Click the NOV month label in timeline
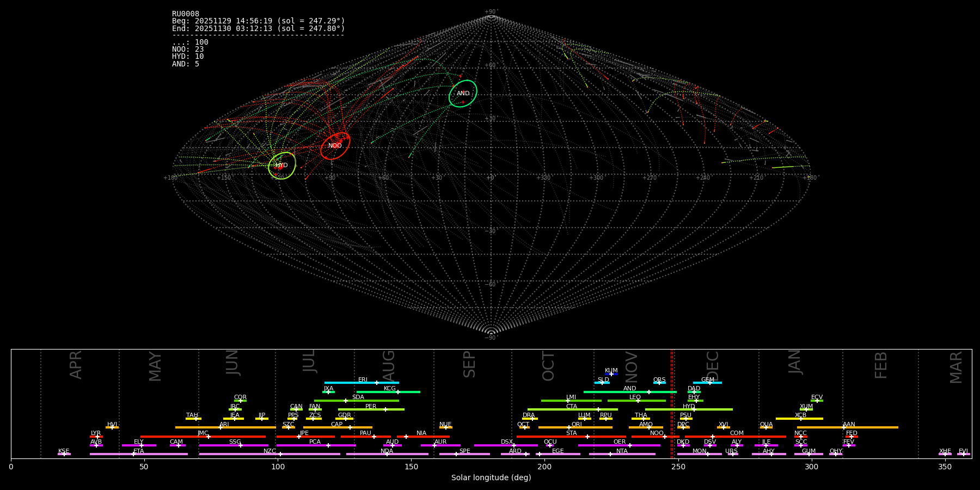The image size is (980, 490). point(631,366)
